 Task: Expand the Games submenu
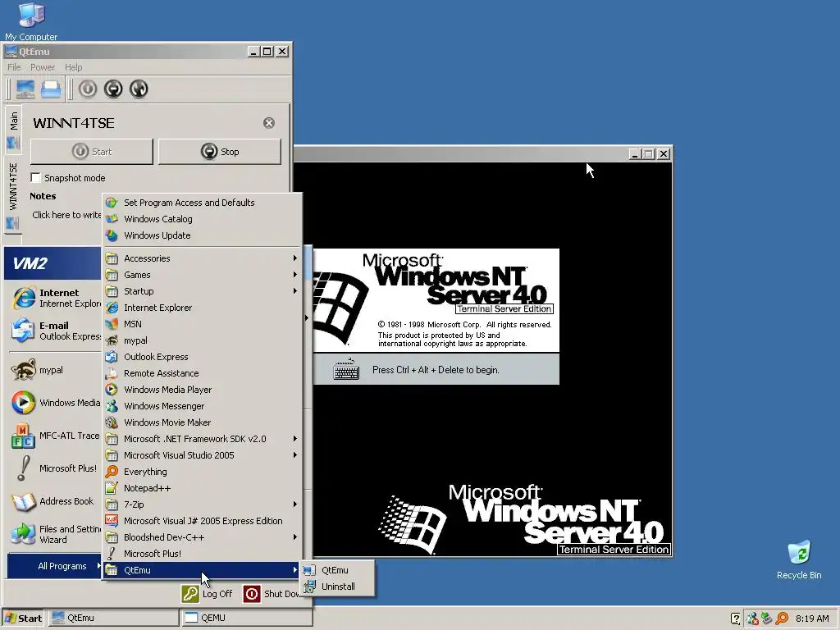[203, 275]
